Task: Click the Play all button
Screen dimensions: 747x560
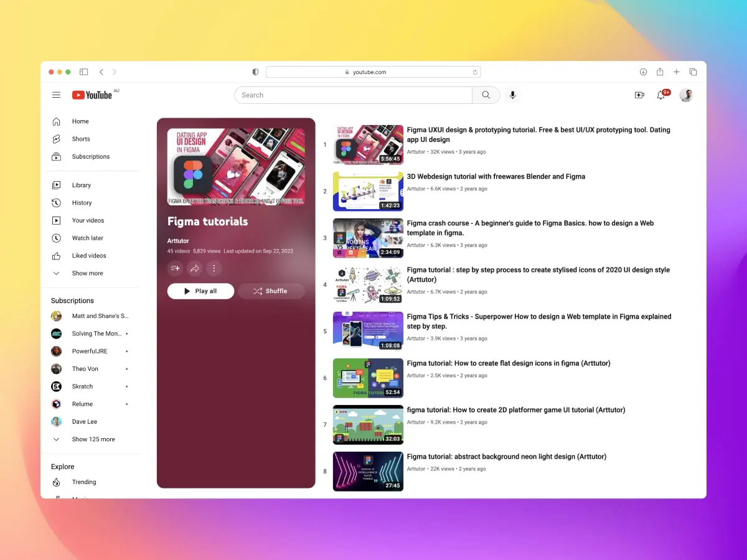Action: [x=200, y=291]
